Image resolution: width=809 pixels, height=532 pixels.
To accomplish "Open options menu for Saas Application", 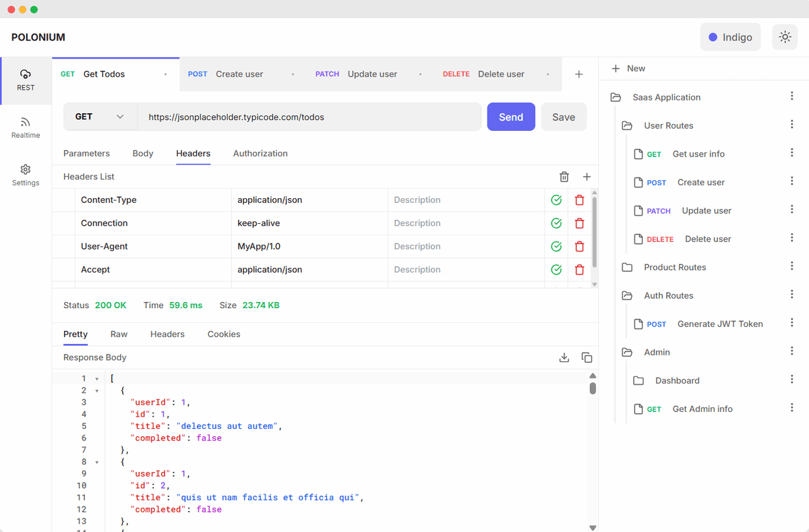I will click(x=791, y=96).
